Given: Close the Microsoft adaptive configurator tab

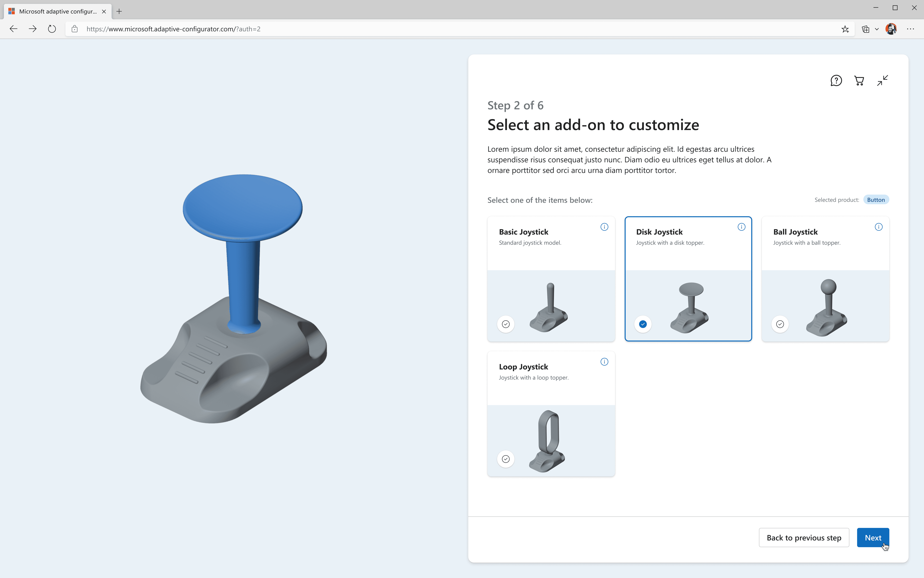Looking at the screenshot, I should click(104, 11).
